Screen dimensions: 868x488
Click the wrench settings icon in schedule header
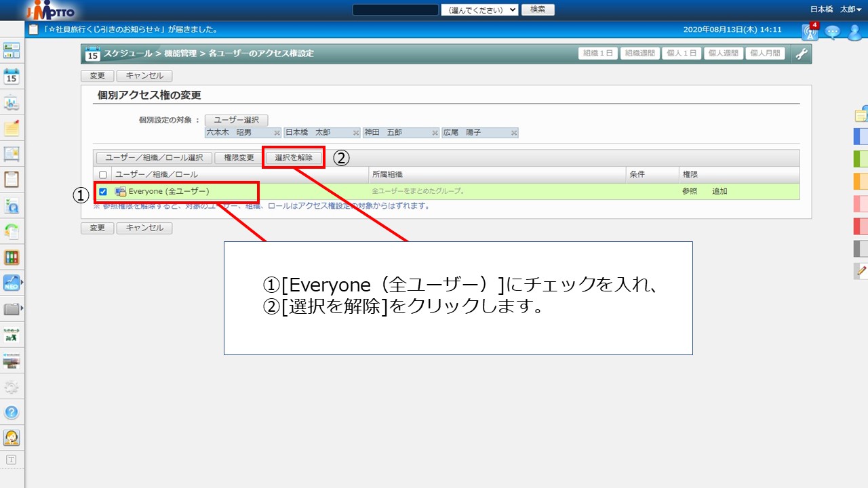tap(802, 54)
